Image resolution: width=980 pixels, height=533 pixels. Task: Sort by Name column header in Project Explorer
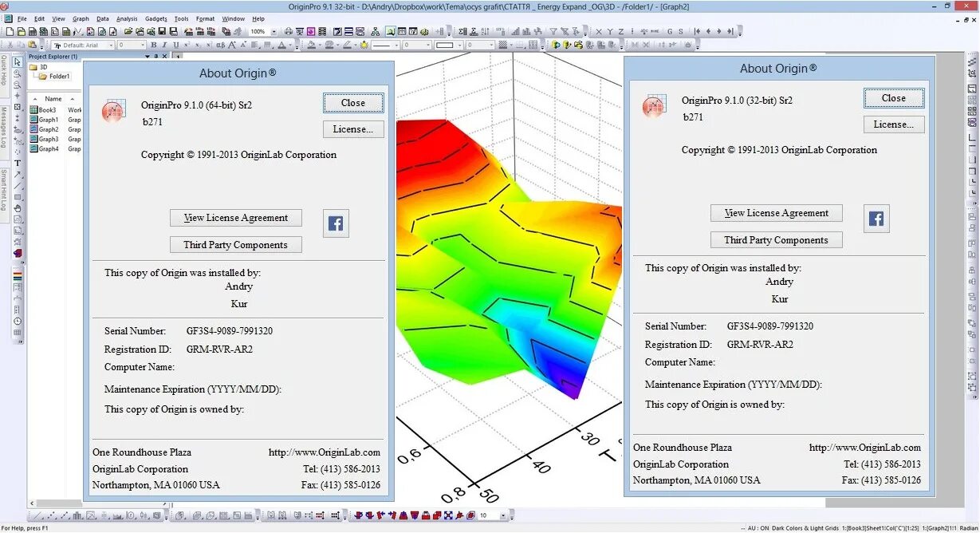pos(53,99)
